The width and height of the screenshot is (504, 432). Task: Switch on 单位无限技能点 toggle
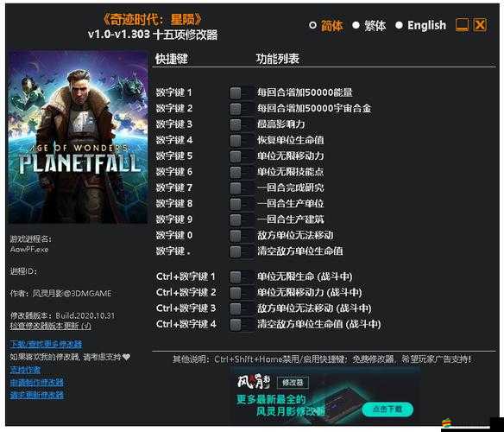(242, 172)
